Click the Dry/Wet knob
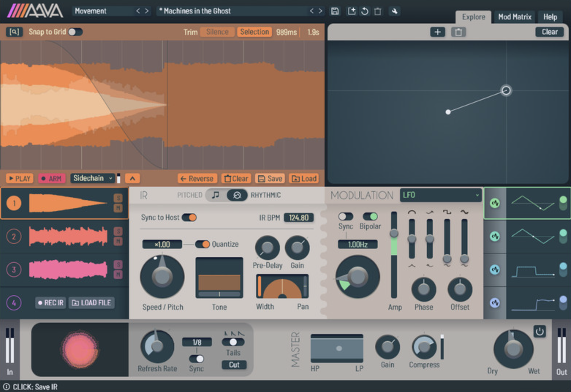Image resolution: width=571 pixels, height=392 pixels. coord(513,349)
